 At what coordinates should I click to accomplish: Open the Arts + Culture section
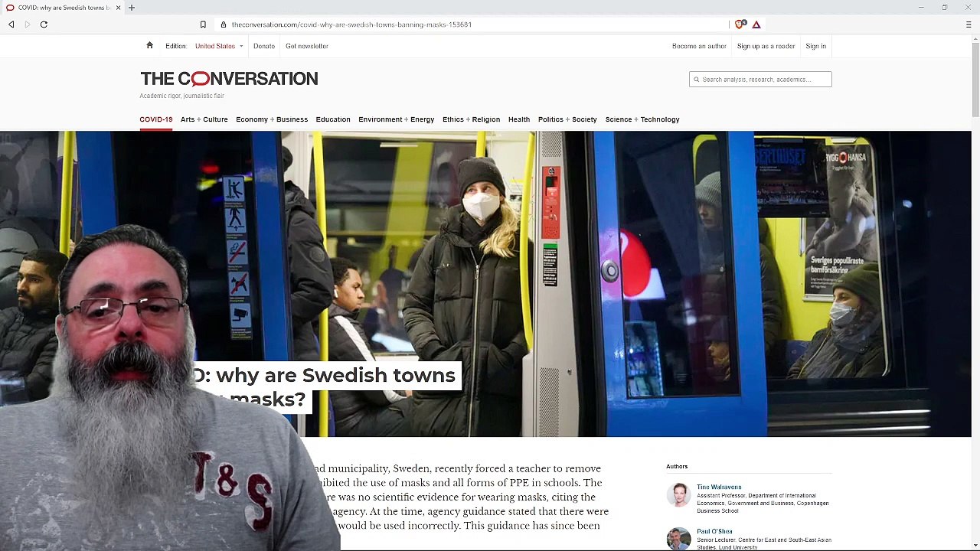(x=204, y=119)
